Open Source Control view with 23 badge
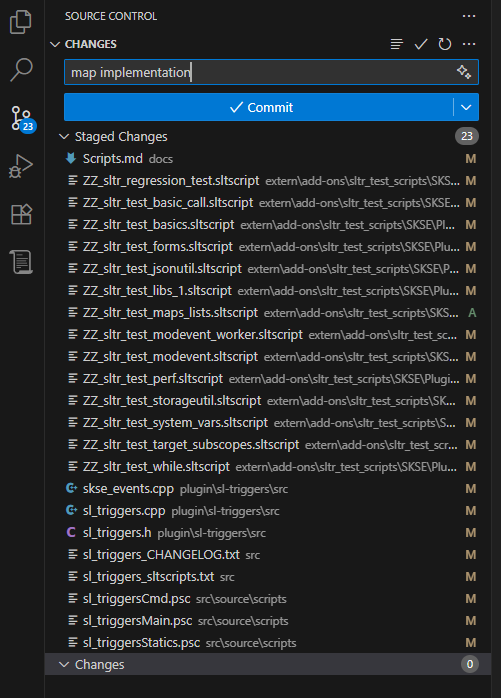This screenshot has width=501, height=698. 23,119
